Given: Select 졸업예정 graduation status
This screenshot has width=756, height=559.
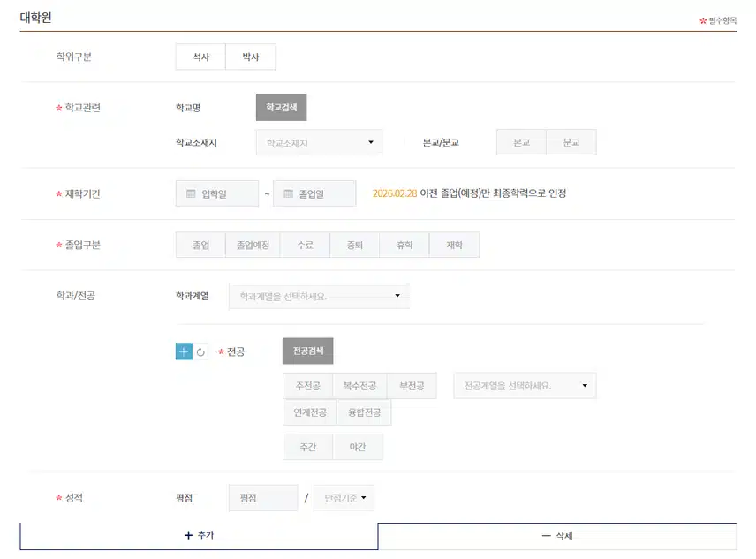Looking at the screenshot, I should click(x=253, y=245).
